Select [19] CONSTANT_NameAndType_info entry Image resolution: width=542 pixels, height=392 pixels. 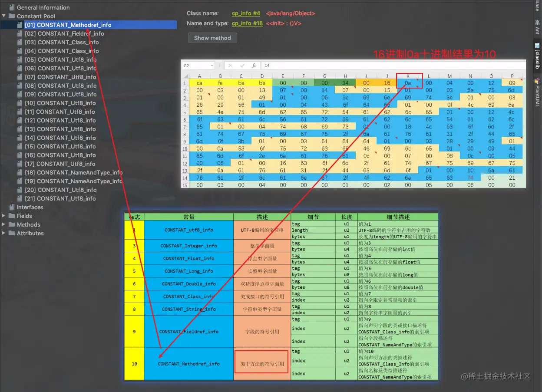click(x=74, y=181)
